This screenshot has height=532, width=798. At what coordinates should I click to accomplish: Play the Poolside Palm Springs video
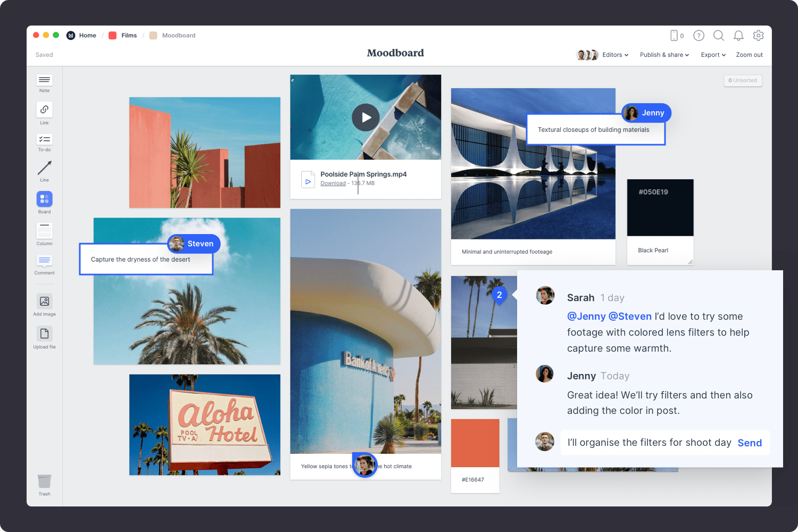[365, 118]
